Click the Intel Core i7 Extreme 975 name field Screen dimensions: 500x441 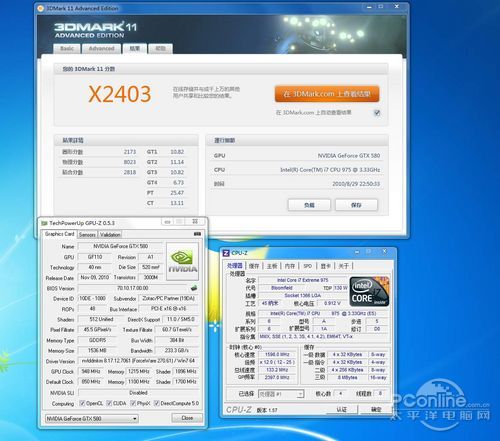click(303, 280)
